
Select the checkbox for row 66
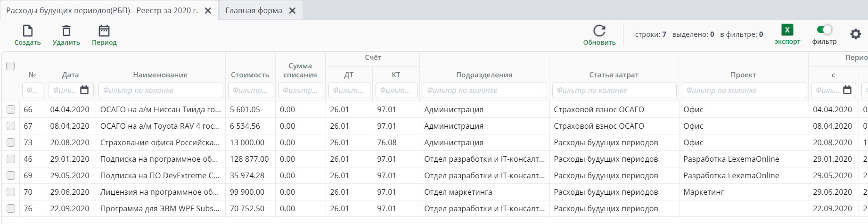11,109
